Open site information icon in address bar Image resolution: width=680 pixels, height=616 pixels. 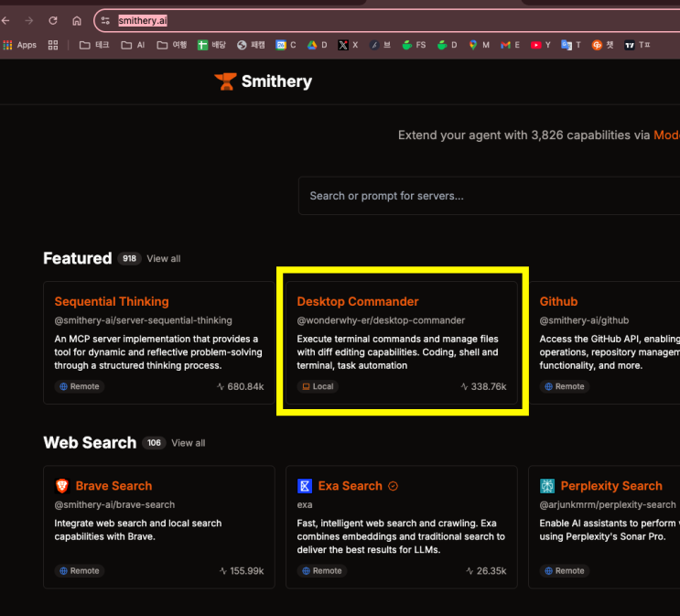(106, 20)
